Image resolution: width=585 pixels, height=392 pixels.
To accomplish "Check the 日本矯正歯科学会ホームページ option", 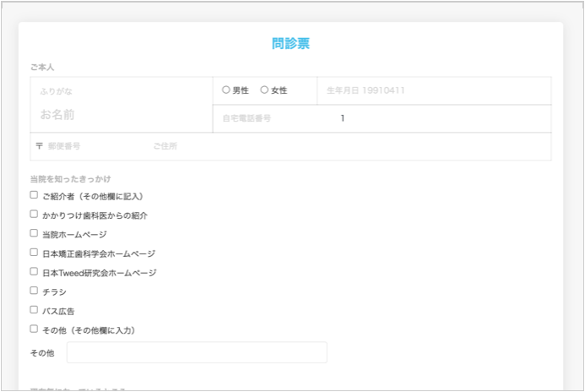I will (34, 253).
